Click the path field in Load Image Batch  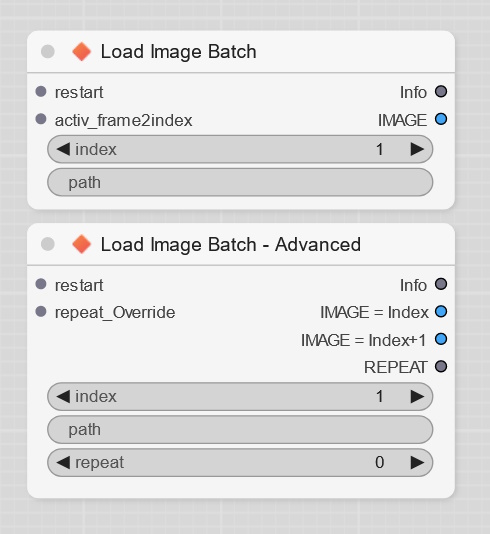tap(240, 182)
